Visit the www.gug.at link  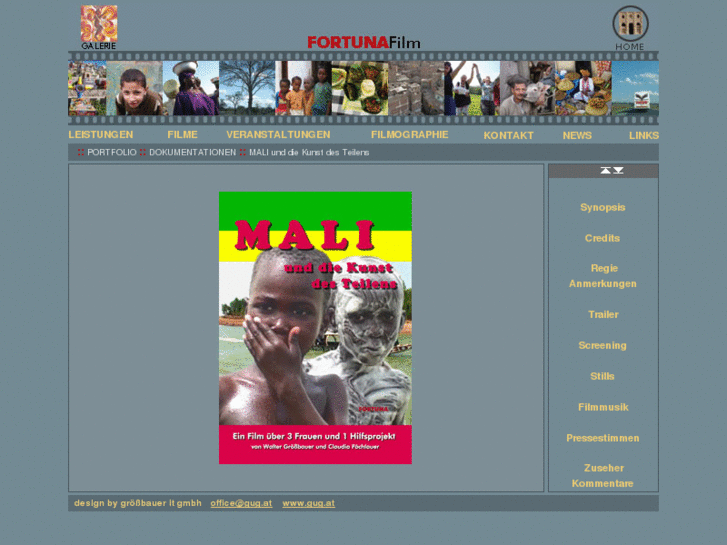point(308,503)
